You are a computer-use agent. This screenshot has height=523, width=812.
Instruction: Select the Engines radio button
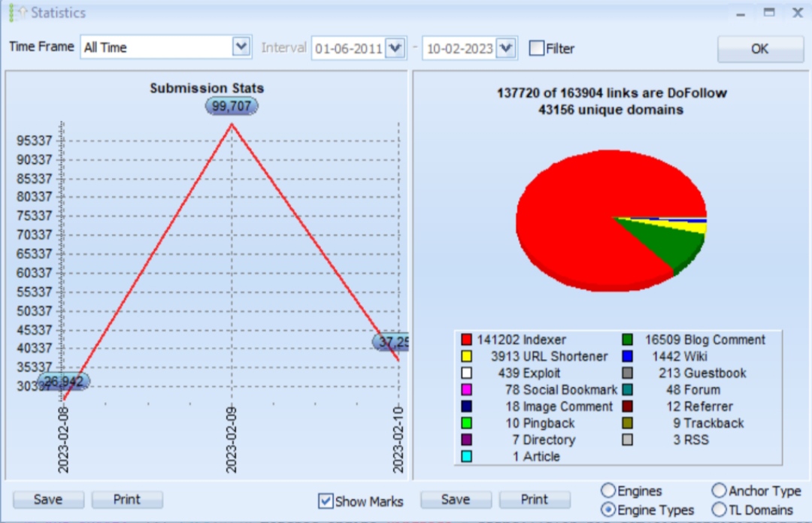coord(608,491)
